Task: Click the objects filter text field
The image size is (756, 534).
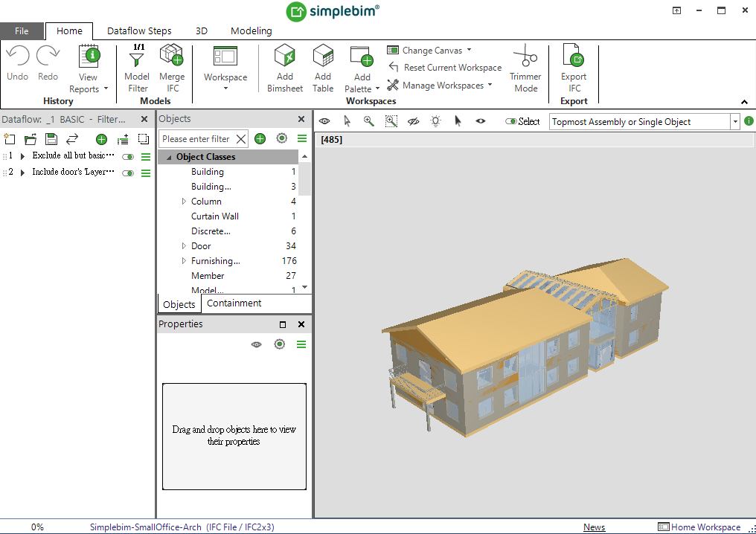Action: (196, 139)
